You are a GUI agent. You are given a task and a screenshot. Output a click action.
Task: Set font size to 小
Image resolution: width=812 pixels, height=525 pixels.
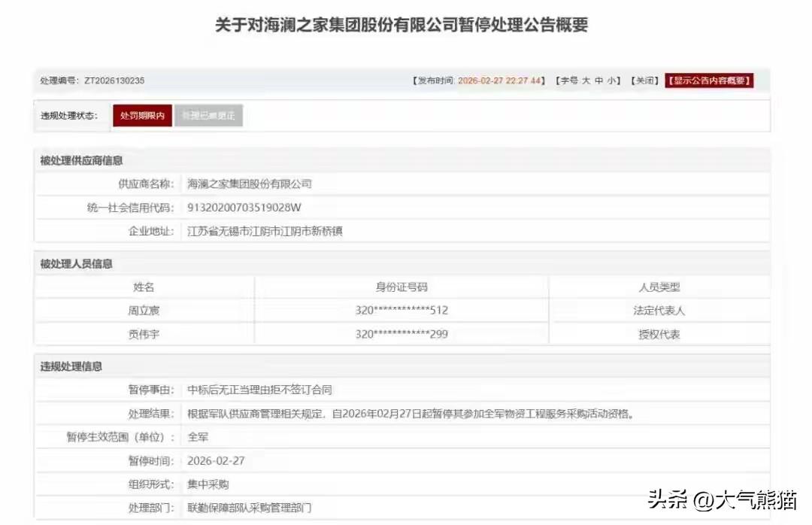coord(611,80)
